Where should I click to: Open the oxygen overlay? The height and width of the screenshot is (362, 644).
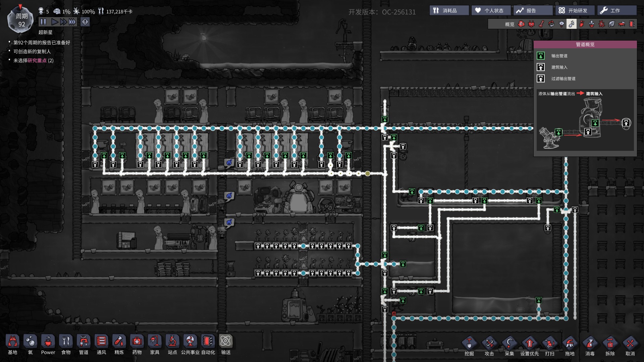pyautogui.click(x=521, y=24)
